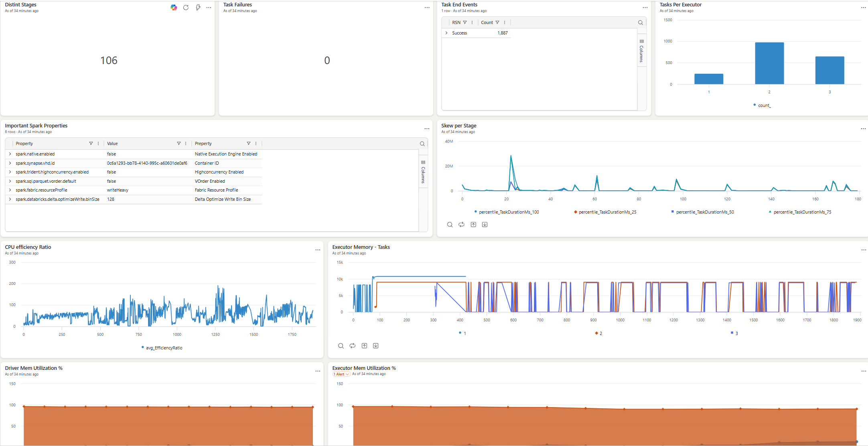Open the 1 Alert dropdown on Executor Mem Utilization
Screen dimensions: 868x446
click(341, 374)
